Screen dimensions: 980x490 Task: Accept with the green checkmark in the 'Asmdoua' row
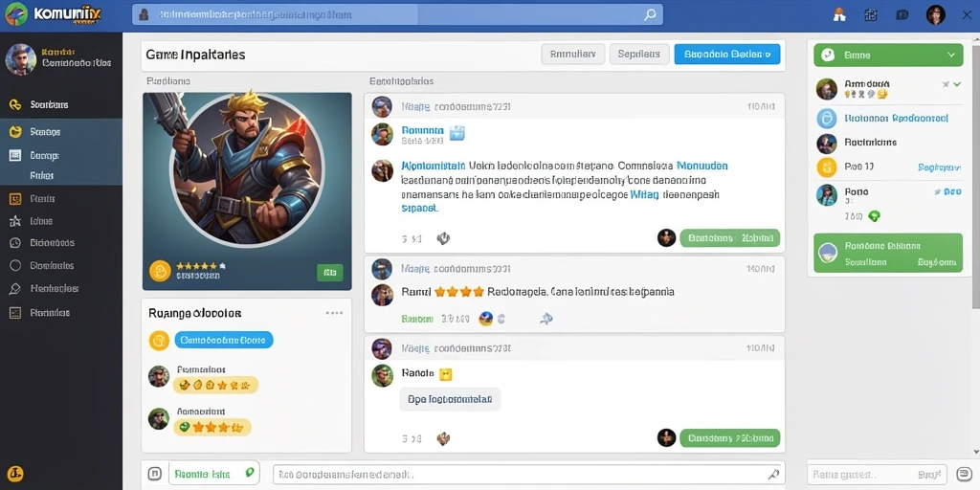pyautogui.click(x=957, y=83)
